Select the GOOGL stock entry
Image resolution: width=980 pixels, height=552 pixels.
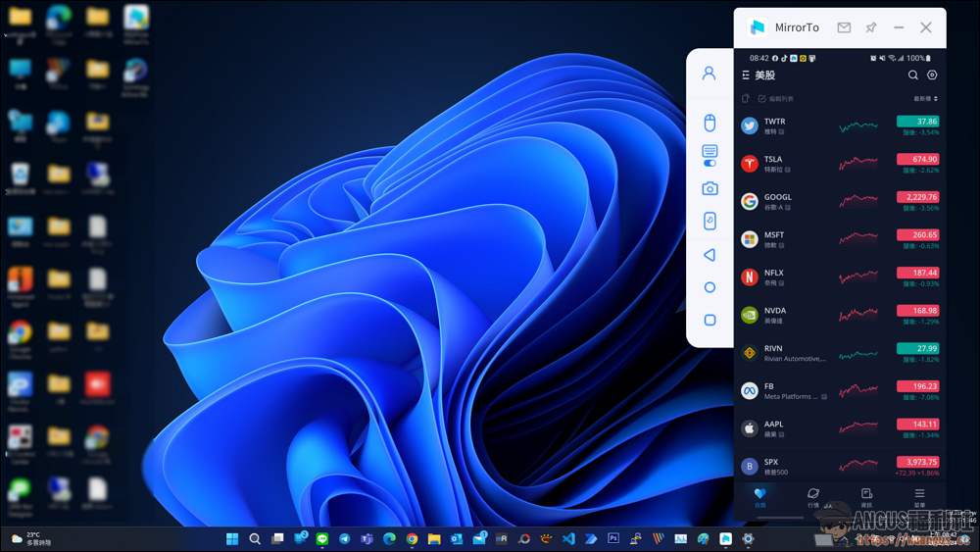click(840, 201)
